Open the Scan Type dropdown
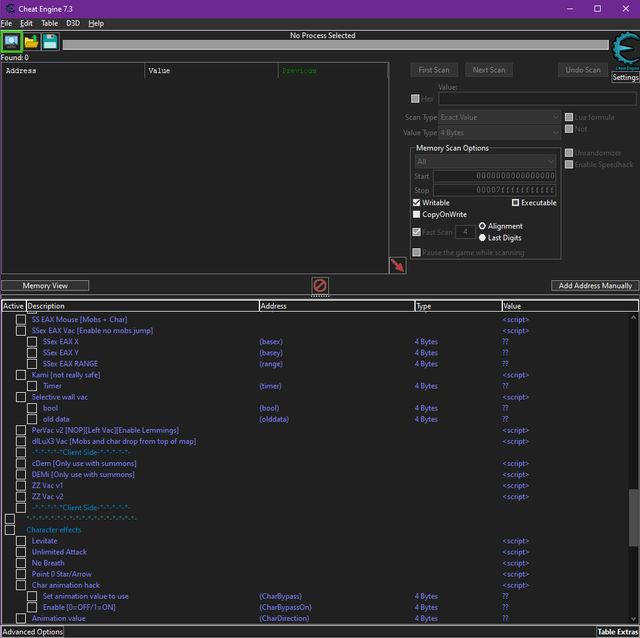This screenshot has width=640, height=638. coord(499,117)
